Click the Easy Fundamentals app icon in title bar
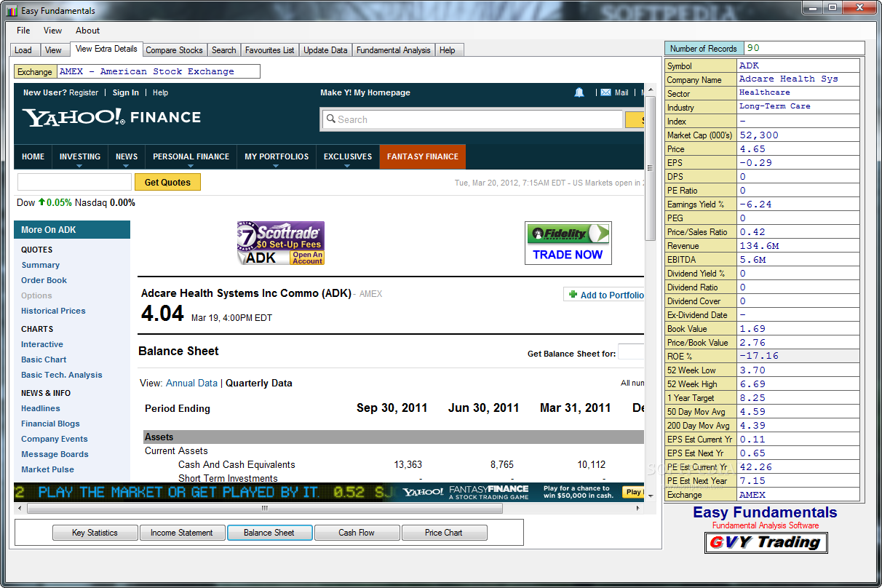The height and width of the screenshot is (588, 882). pyautogui.click(x=12, y=11)
